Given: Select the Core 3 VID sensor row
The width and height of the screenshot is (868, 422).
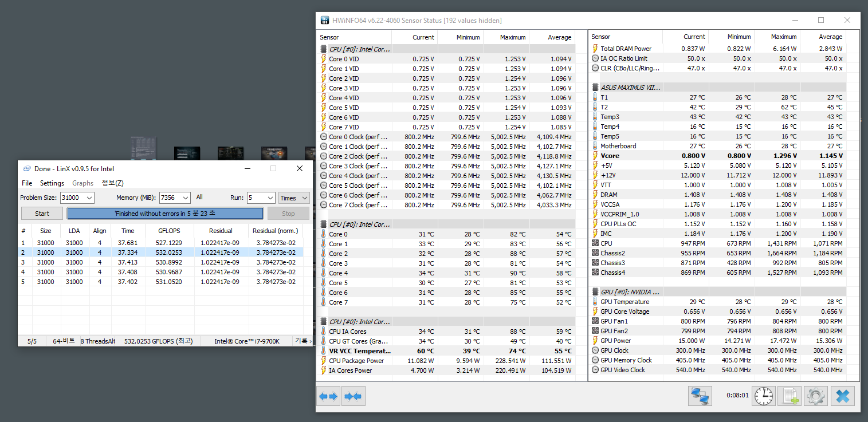Looking at the screenshot, I should (x=447, y=88).
